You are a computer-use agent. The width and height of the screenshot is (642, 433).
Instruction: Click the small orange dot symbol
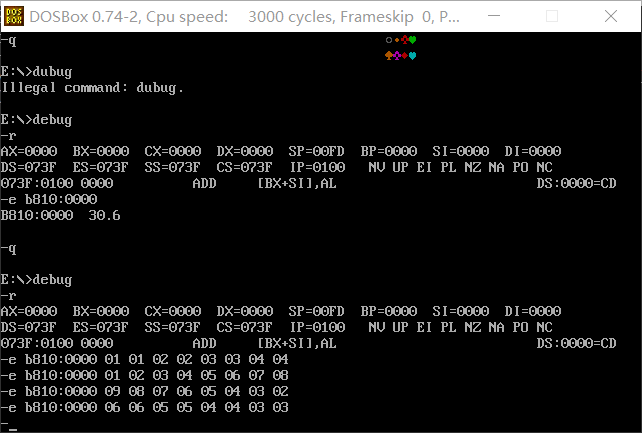(397, 40)
